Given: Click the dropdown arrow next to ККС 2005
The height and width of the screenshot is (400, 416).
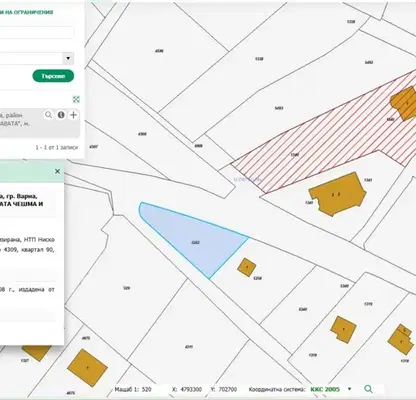Looking at the screenshot, I should click(349, 389).
